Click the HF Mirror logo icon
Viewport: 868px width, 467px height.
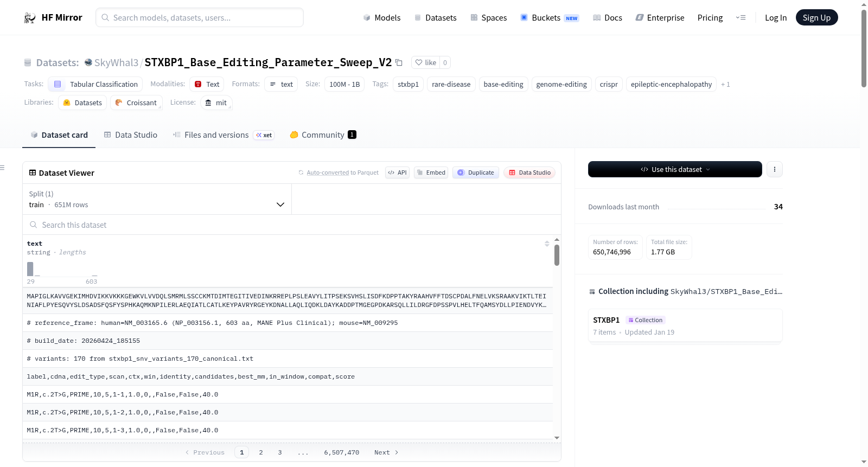pos(30,18)
